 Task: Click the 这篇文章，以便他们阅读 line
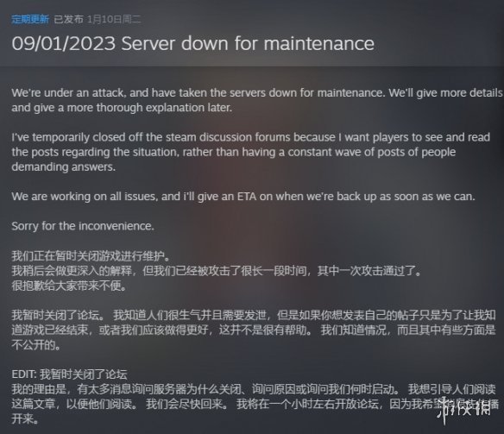point(224,404)
